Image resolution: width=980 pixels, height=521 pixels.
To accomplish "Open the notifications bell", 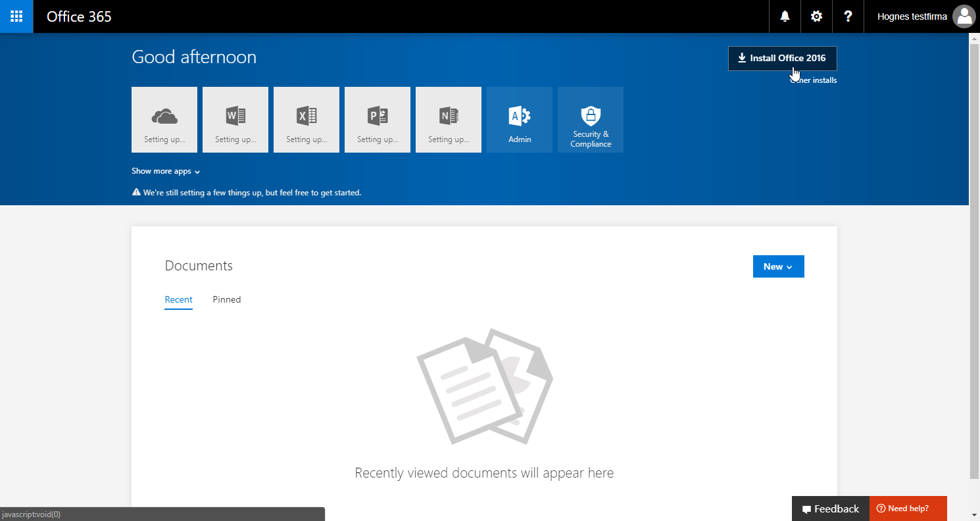I will coord(785,16).
